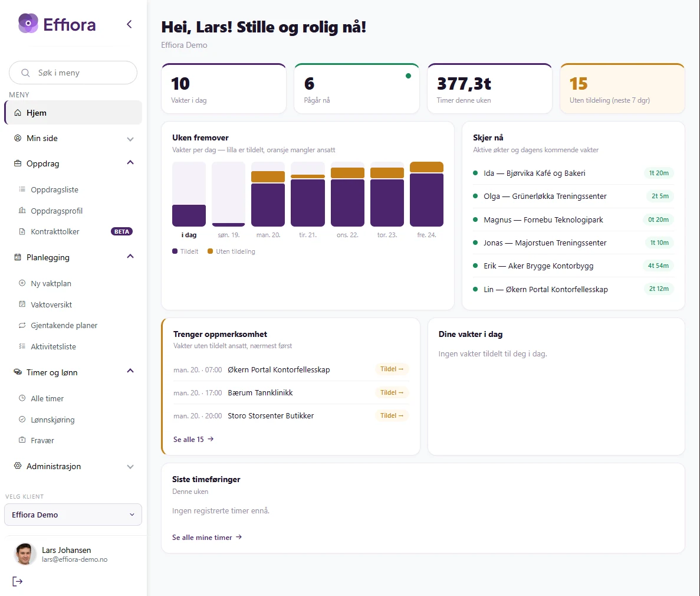Collapse the Timer og lønn section
Image resolution: width=700 pixels, height=596 pixels.
[130, 371]
